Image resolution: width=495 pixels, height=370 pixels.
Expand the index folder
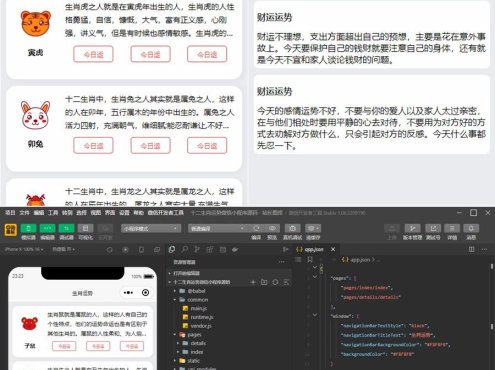pyautogui.click(x=230, y=352)
